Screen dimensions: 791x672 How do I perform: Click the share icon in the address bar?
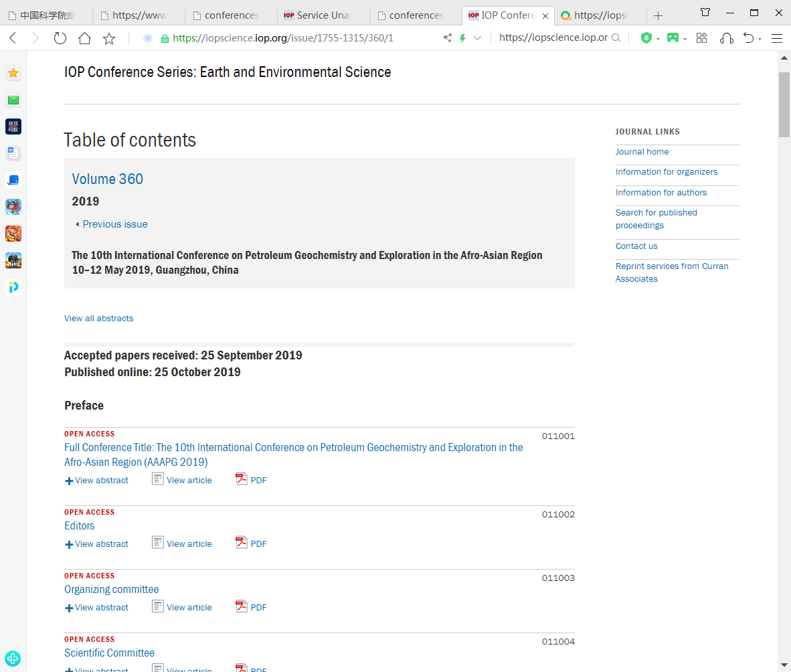448,38
